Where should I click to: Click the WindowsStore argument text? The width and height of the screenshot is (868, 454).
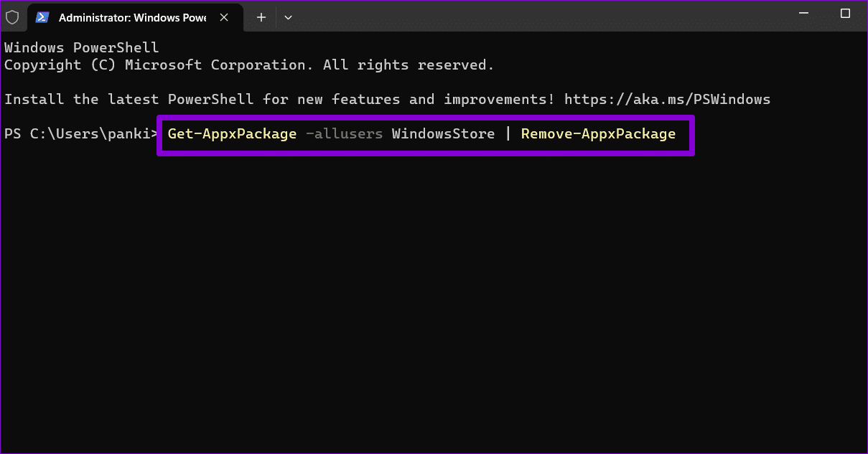(443, 133)
